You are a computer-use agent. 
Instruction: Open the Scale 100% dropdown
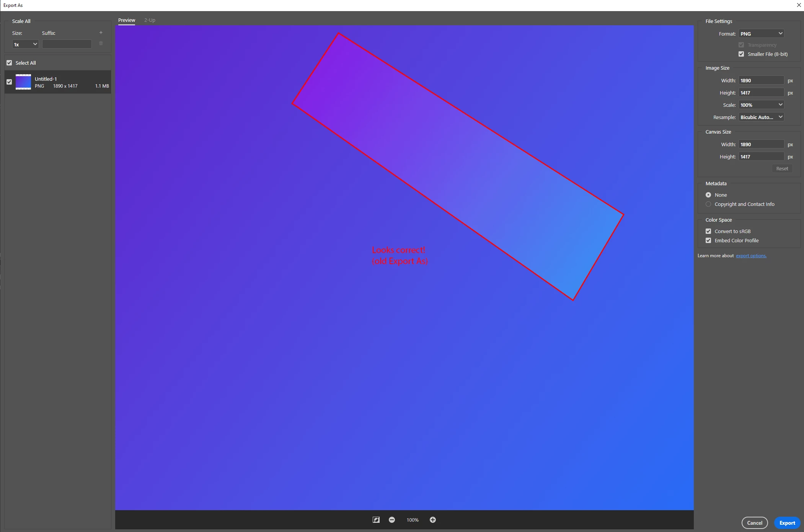click(761, 105)
